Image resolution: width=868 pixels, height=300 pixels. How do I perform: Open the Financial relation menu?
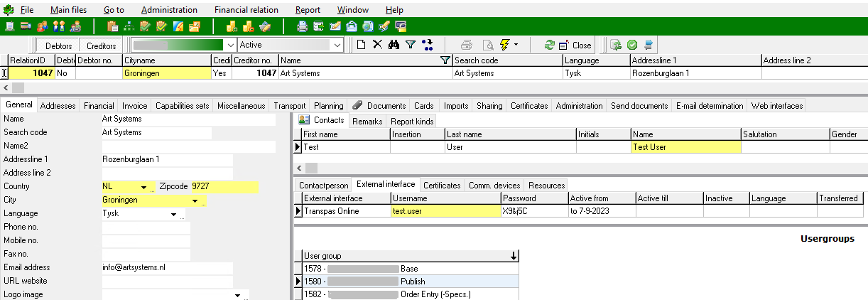click(x=246, y=10)
